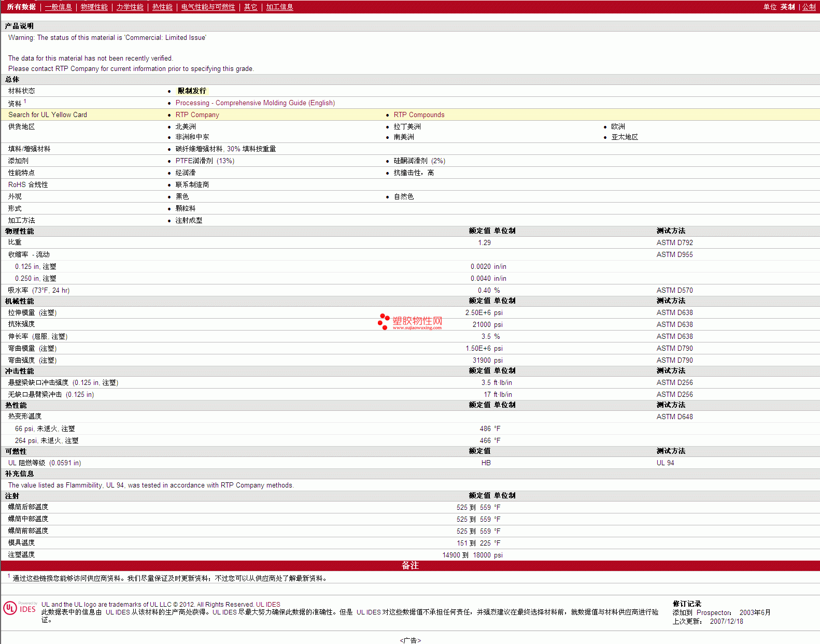Image resolution: width=820 pixels, height=644 pixels.
Task: Switch to the 力学性能 tab
Action: pos(130,7)
